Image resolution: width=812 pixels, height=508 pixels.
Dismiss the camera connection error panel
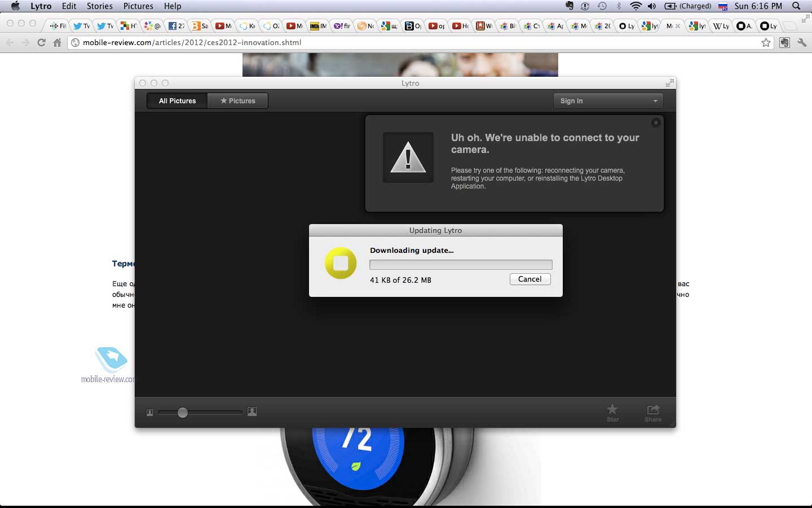tap(656, 122)
